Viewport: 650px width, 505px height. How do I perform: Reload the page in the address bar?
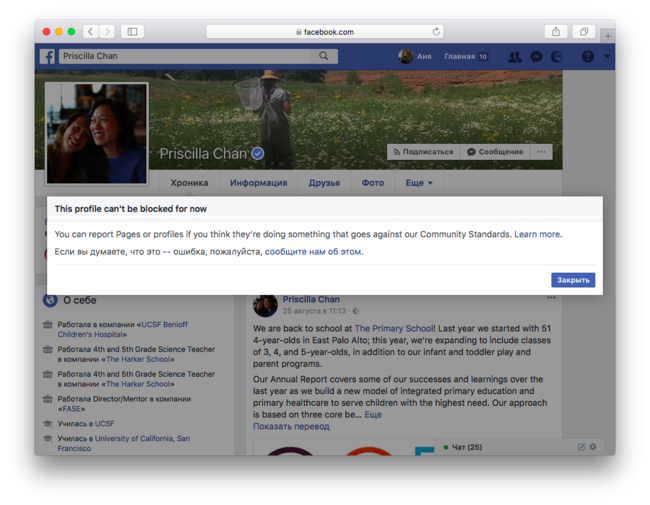[x=436, y=32]
